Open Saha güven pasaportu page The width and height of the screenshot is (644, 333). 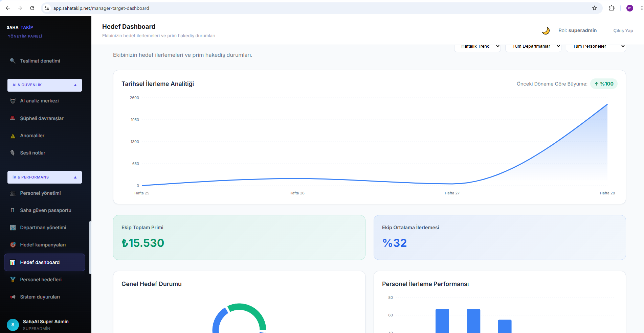point(45,210)
